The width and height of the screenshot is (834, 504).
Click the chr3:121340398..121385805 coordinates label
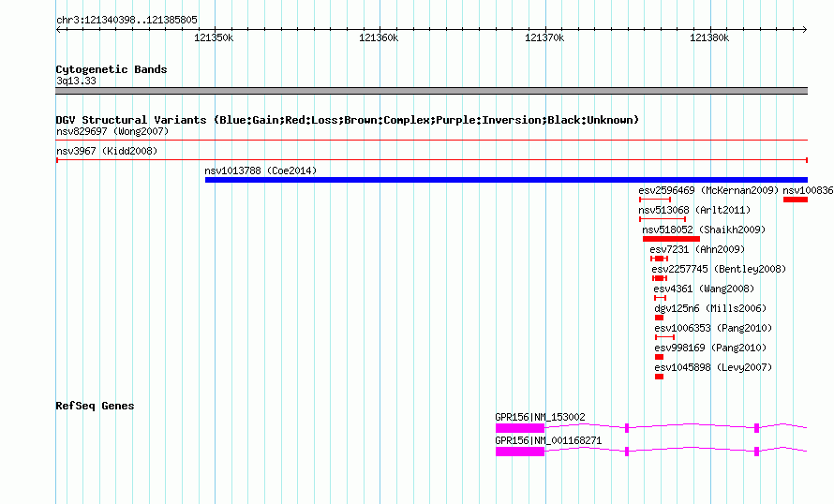(x=127, y=20)
